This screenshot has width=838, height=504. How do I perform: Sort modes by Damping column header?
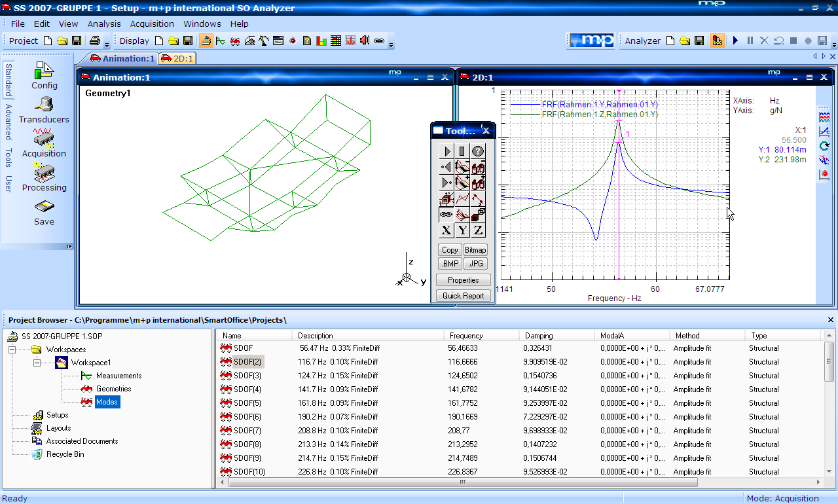pos(557,336)
